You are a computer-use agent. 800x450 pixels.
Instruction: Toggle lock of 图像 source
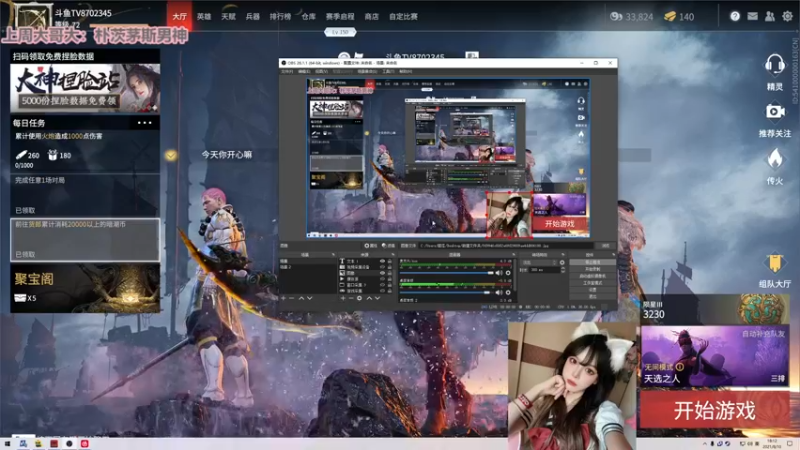tap(390, 273)
